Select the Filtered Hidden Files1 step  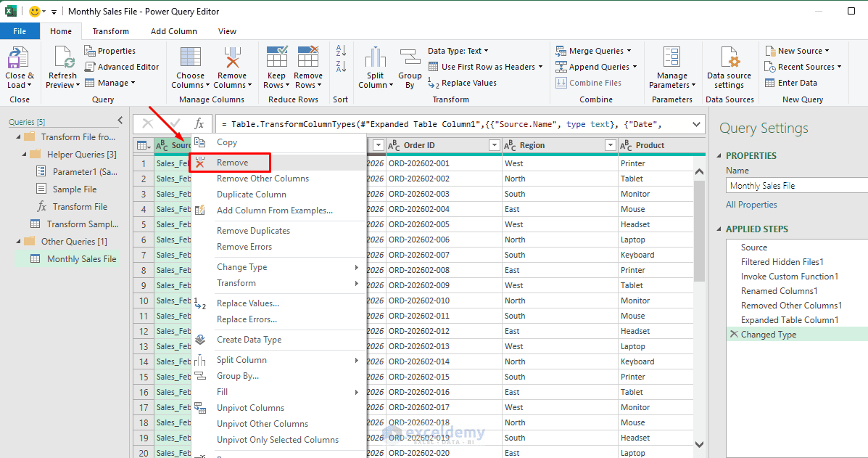click(782, 261)
